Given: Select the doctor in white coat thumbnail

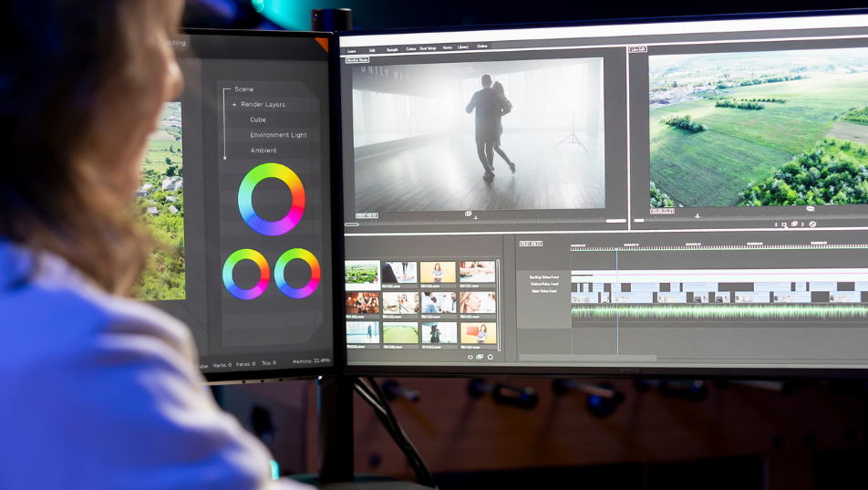Looking at the screenshot, I should tap(399, 273).
